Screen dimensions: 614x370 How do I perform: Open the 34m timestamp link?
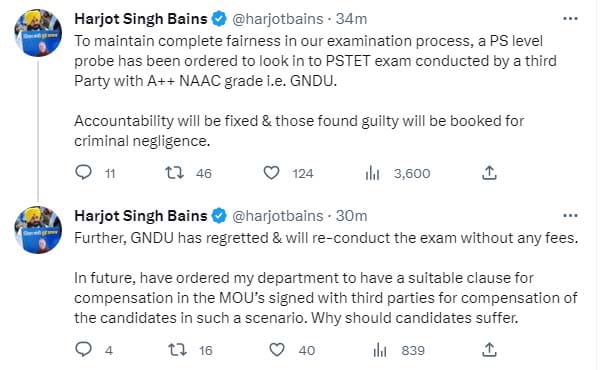[351, 19]
